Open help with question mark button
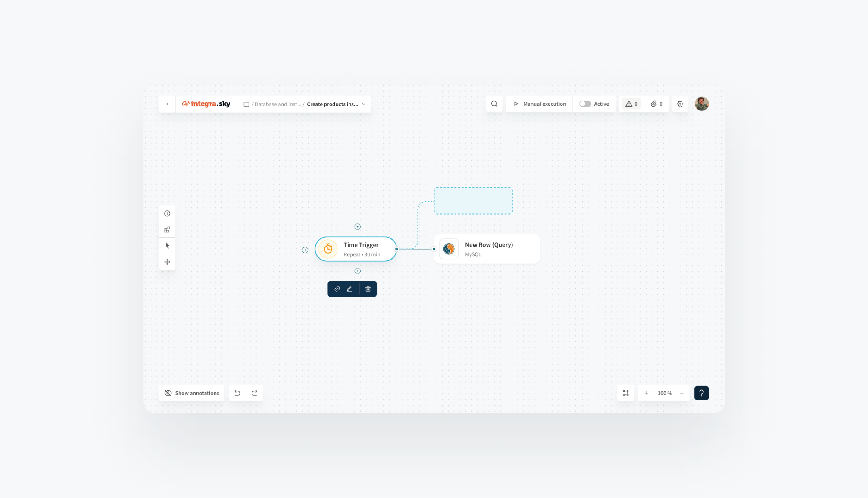 pos(701,393)
